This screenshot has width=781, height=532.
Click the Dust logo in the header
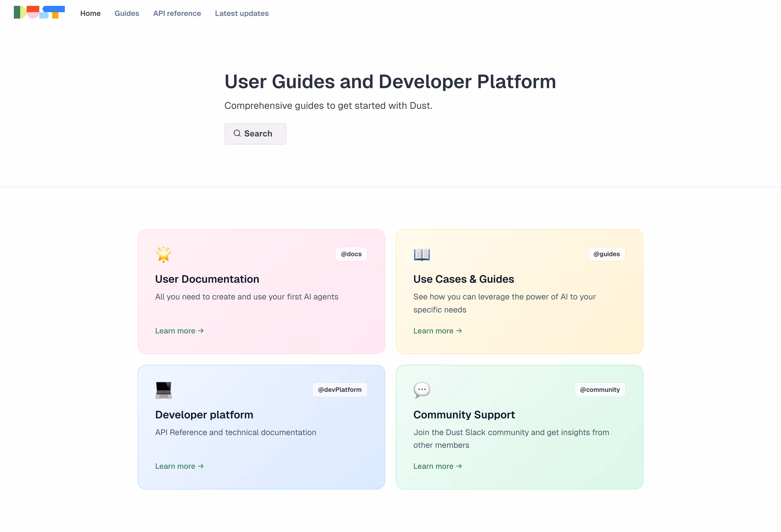(39, 12)
